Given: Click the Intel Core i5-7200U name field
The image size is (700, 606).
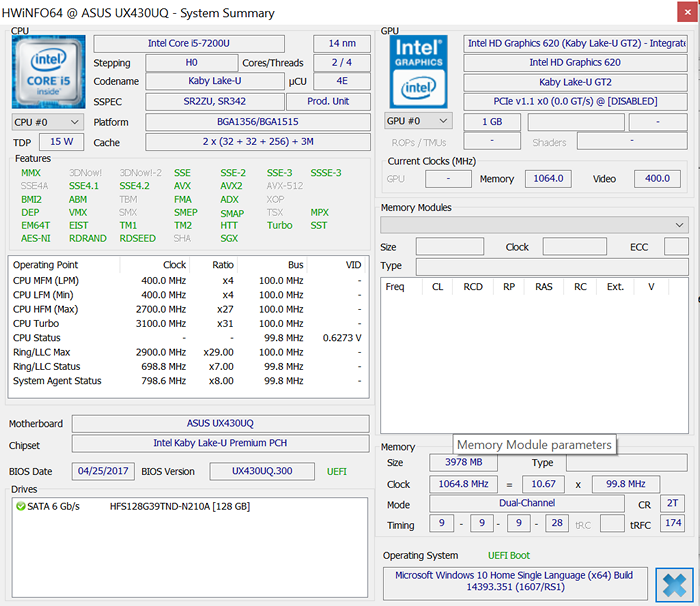Looking at the screenshot, I should (189, 43).
